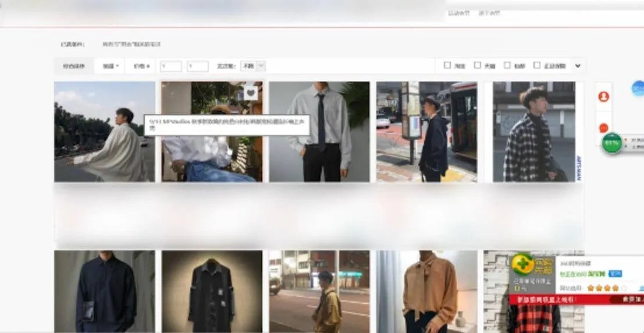Image resolution: width=644 pixels, height=333 pixels.
Task: Open product with man in yellow jacket on street
Action: pyautogui.click(x=319, y=292)
